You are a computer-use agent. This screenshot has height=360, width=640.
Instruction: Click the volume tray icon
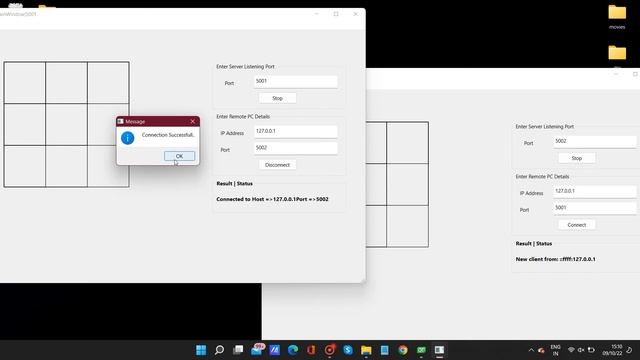(581, 350)
